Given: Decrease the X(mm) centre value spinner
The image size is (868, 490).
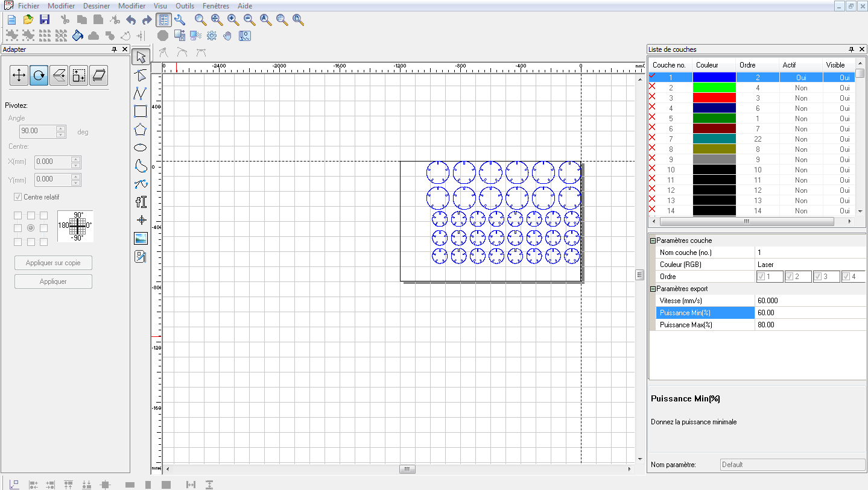Looking at the screenshot, I should pos(75,165).
